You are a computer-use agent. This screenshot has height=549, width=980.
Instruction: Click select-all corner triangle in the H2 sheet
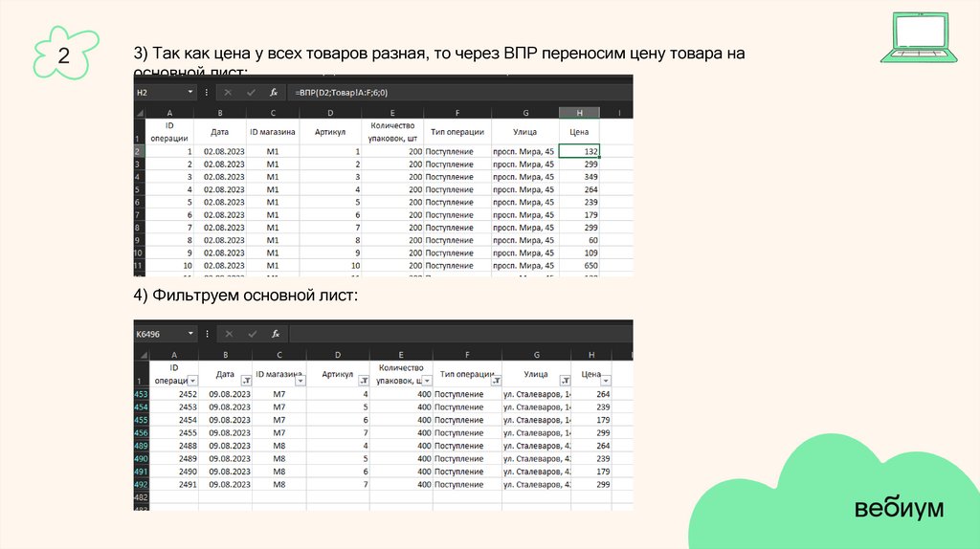tap(140, 113)
